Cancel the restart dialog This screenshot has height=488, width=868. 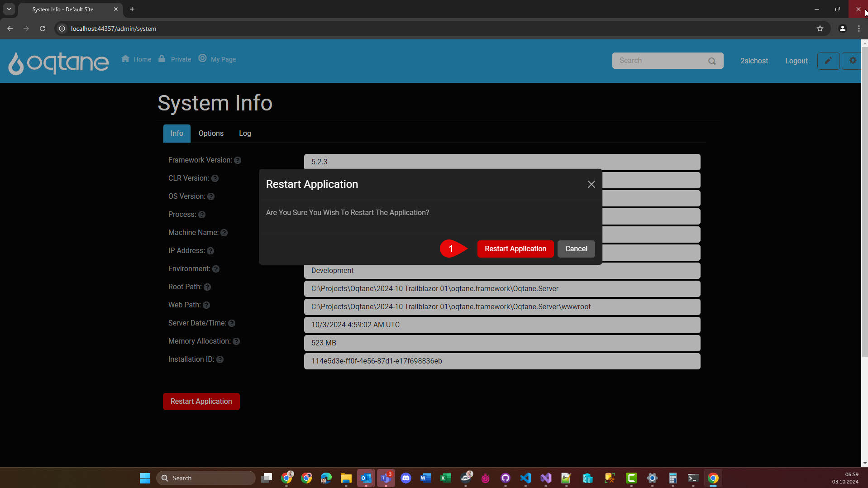(576, 249)
